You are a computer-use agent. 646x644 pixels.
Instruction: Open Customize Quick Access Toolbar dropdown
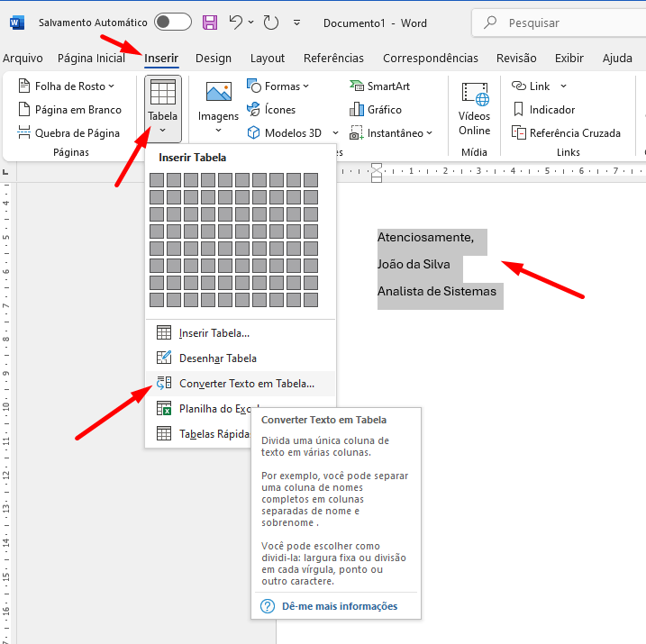point(296,23)
